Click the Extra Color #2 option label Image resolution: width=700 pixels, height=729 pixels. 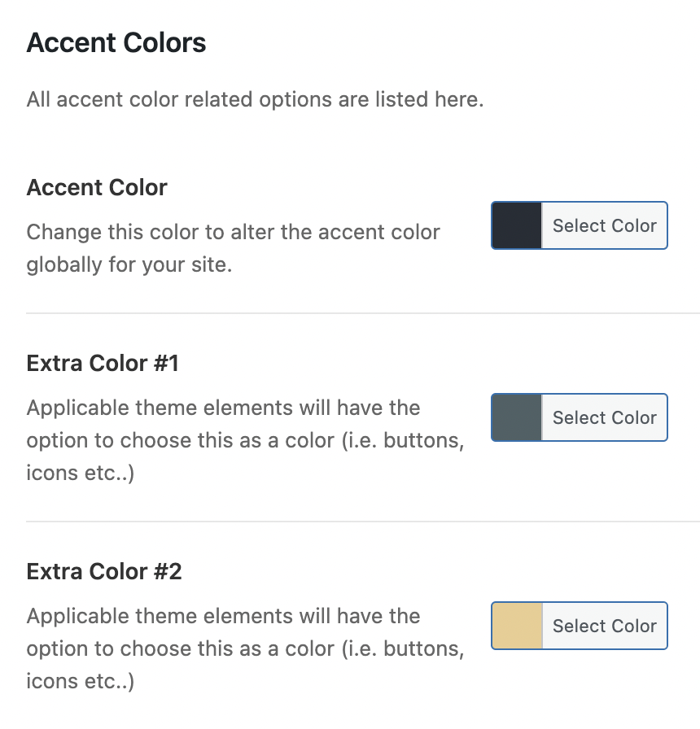(104, 571)
